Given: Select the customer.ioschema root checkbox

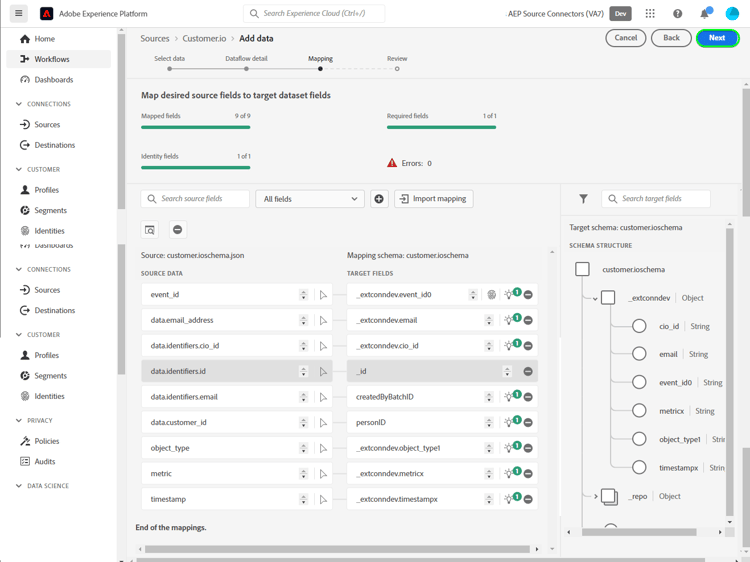Looking at the screenshot, I should (x=582, y=269).
